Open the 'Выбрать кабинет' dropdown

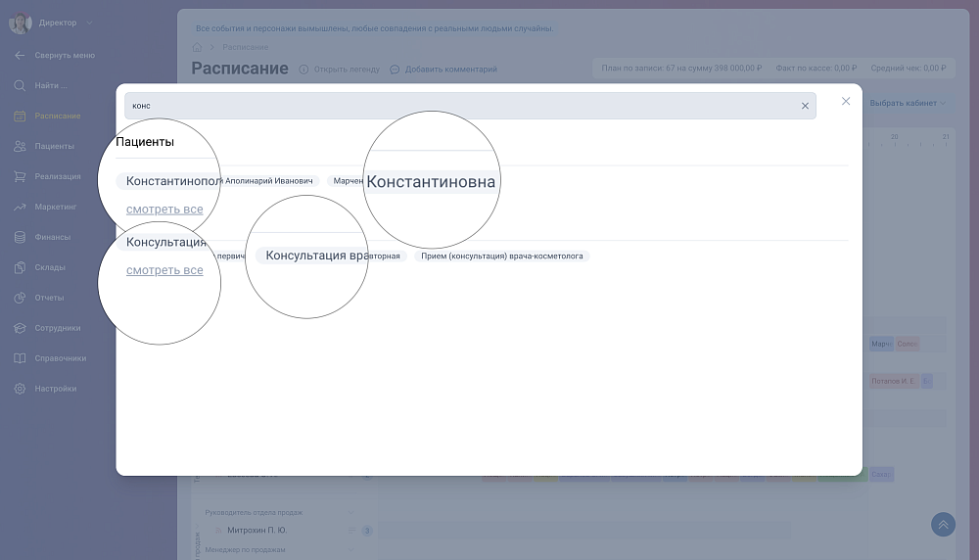click(x=908, y=103)
